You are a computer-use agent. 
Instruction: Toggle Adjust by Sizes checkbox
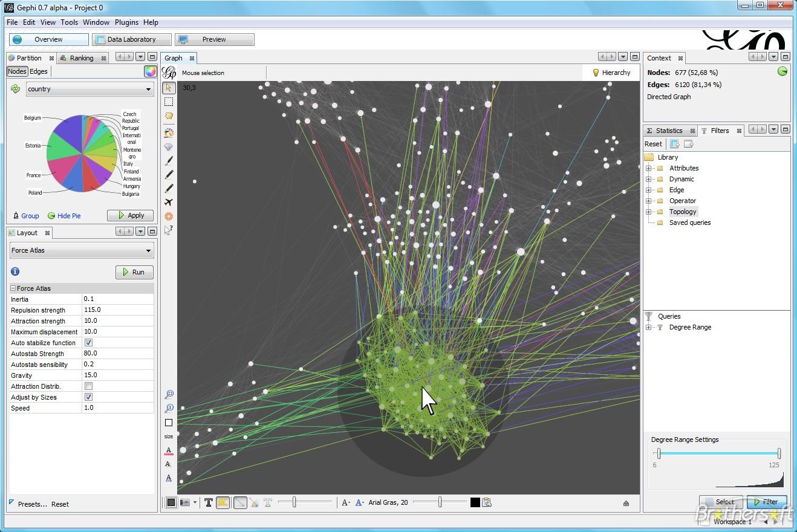[x=88, y=397]
